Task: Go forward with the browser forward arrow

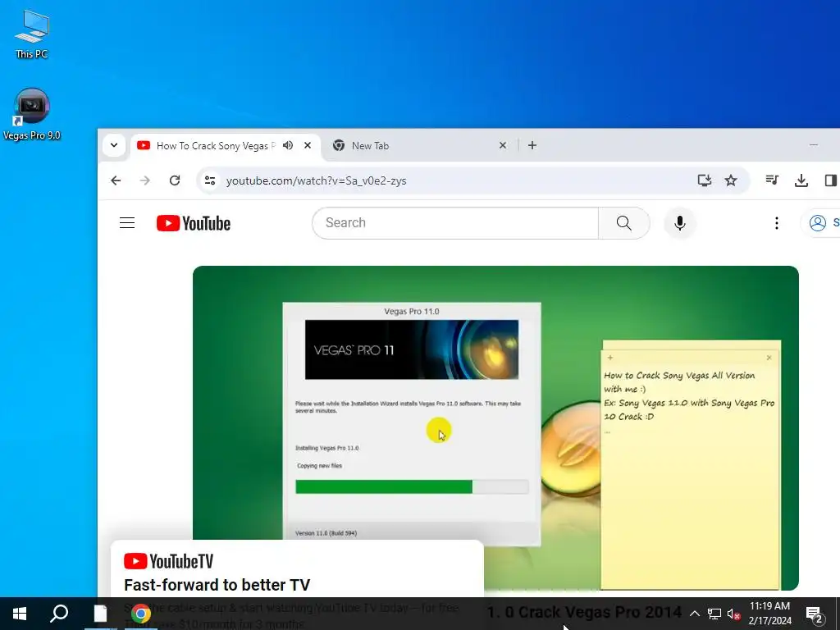Action: coord(144,180)
